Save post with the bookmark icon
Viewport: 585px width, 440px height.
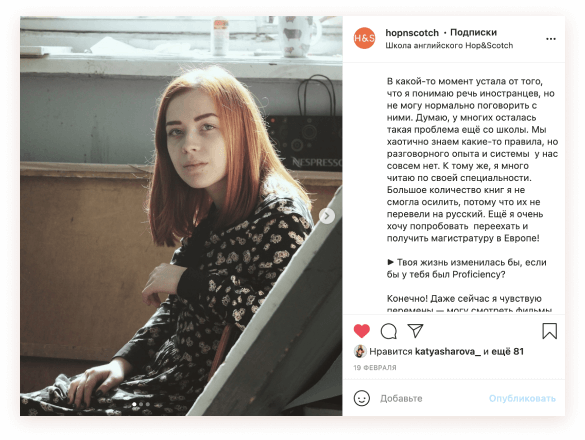pos(550,331)
